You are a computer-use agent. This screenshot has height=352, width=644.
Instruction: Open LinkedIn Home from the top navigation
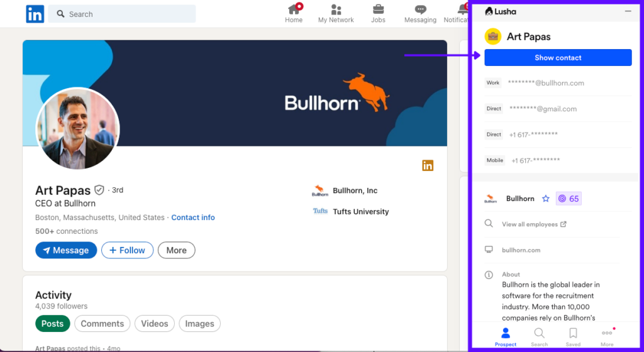coord(294,13)
